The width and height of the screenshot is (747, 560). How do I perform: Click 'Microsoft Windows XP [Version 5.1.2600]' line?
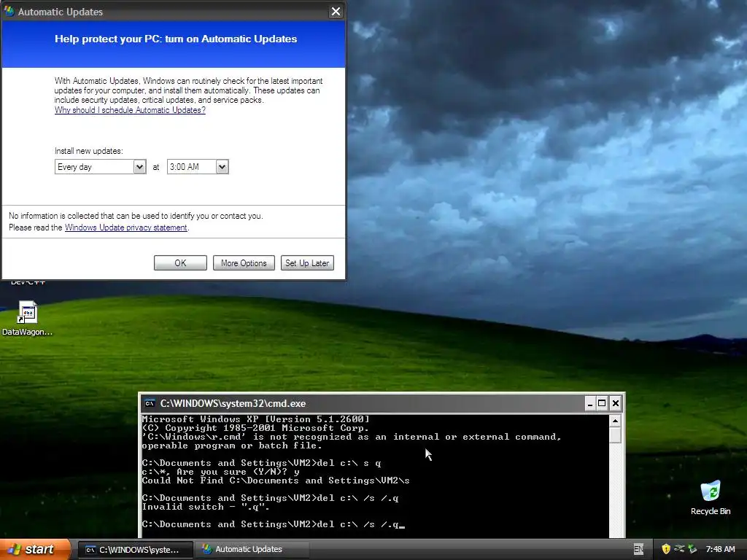(x=256, y=419)
